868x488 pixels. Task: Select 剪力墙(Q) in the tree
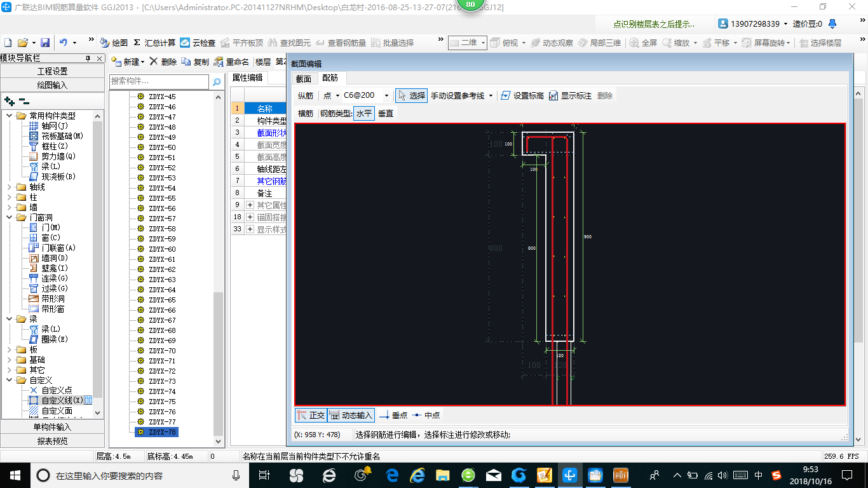[x=58, y=156]
